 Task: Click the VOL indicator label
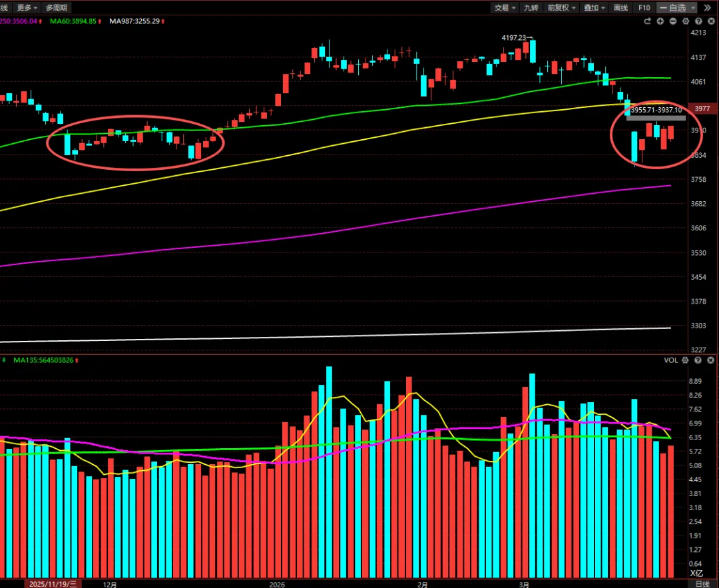(671, 360)
